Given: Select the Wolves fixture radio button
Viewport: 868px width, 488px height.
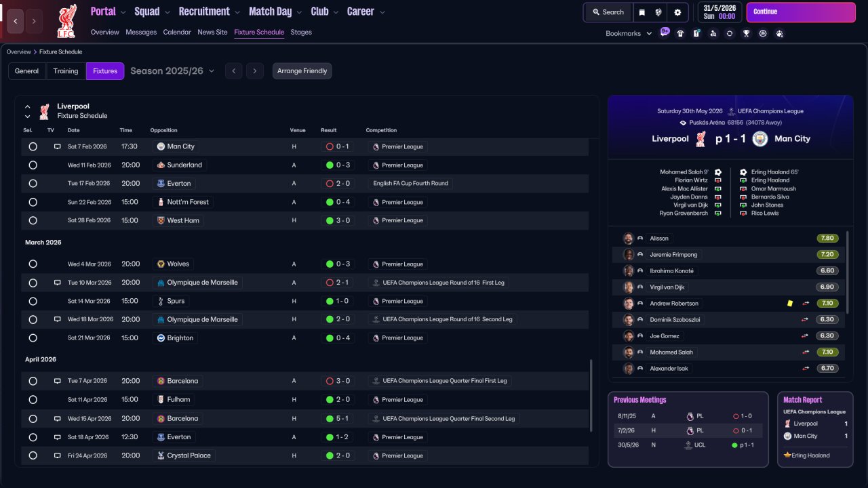Looking at the screenshot, I should pyautogui.click(x=33, y=264).
